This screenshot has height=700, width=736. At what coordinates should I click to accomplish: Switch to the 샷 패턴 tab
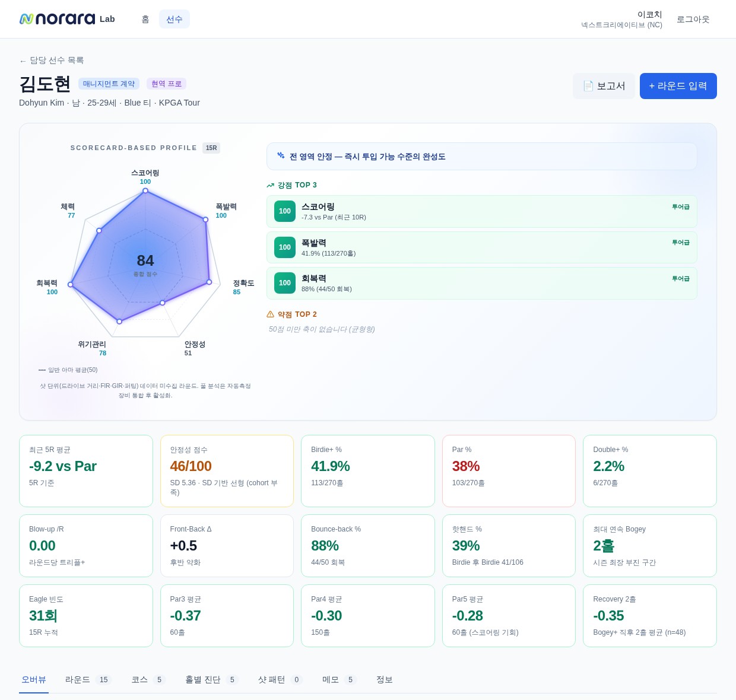point(280,680)
